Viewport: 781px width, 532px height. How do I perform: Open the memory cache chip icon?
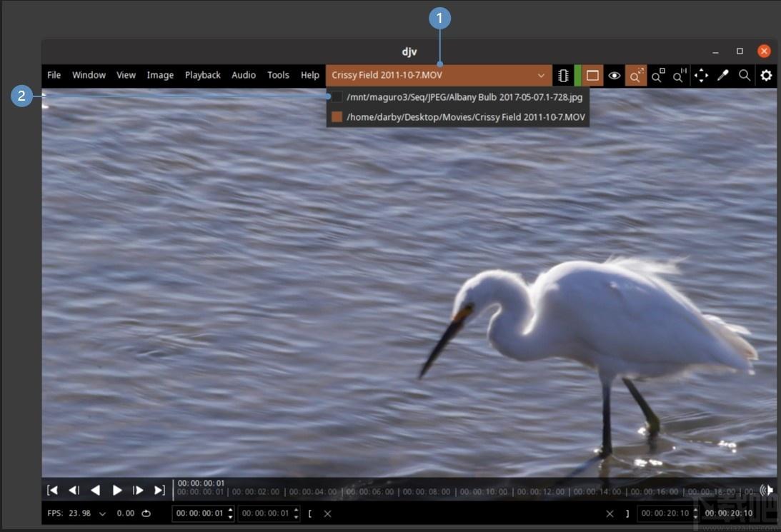[x=563, y=76]
